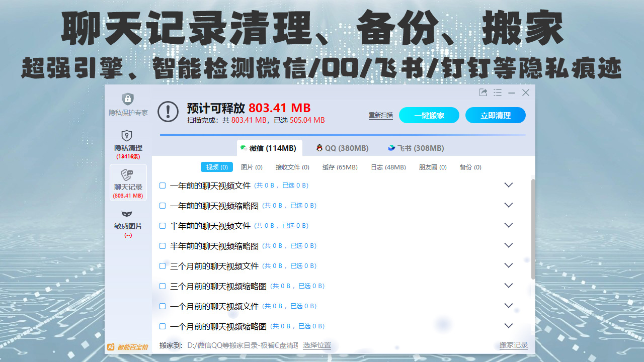
Task: Minimize the cleaner window
Action: 512,93
